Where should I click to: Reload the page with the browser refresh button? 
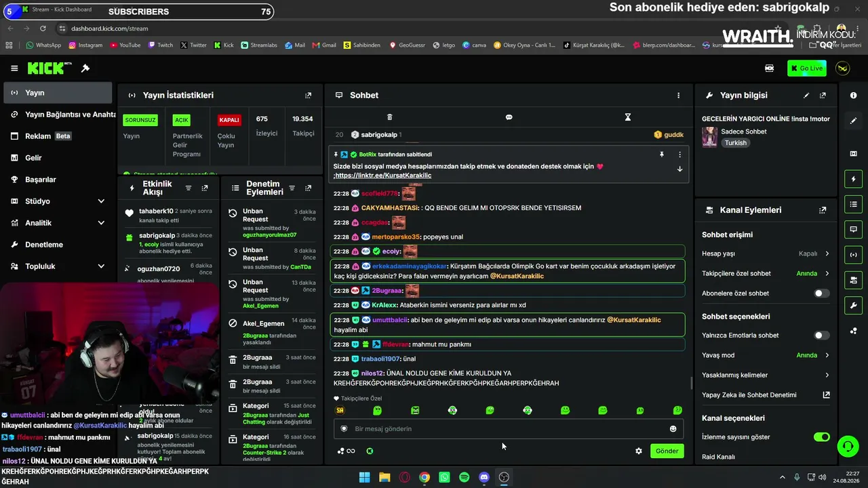coord(43,28)
